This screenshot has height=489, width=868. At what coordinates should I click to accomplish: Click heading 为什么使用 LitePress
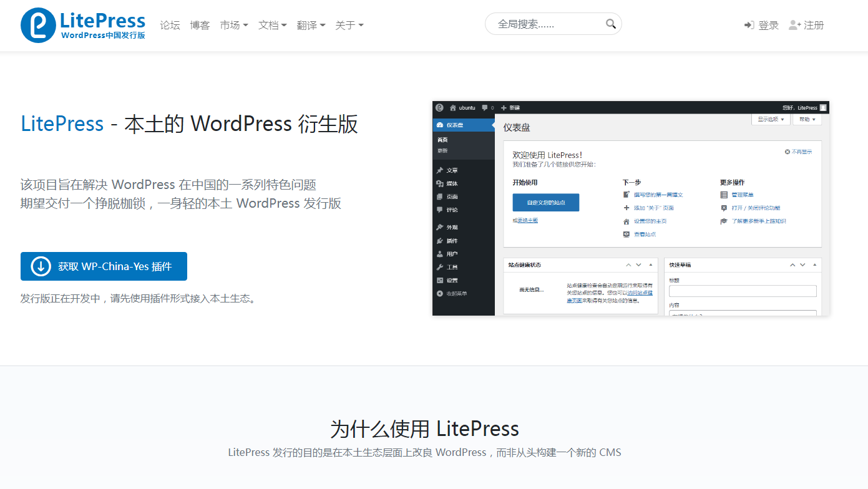click(424, 428)
